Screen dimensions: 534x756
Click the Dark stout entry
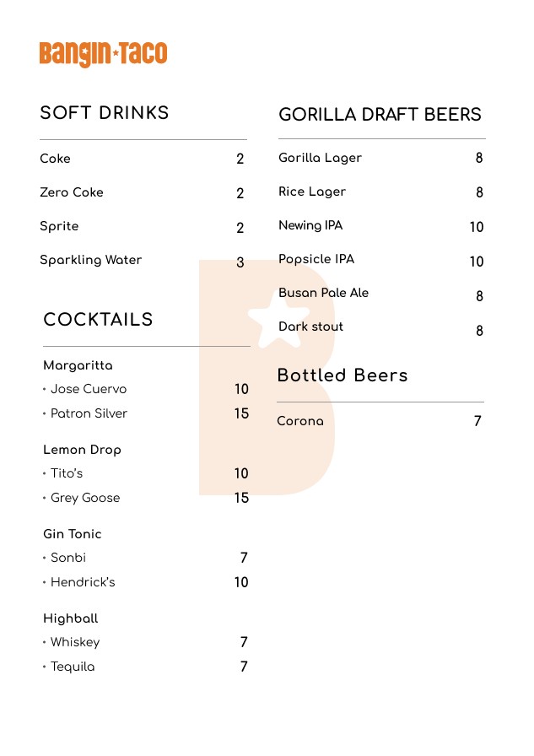coord(310,327)
